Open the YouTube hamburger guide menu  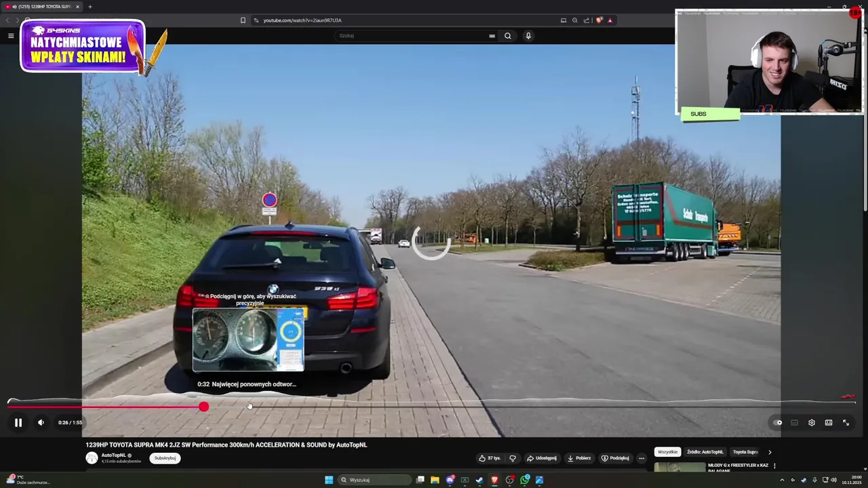point(11,36)
